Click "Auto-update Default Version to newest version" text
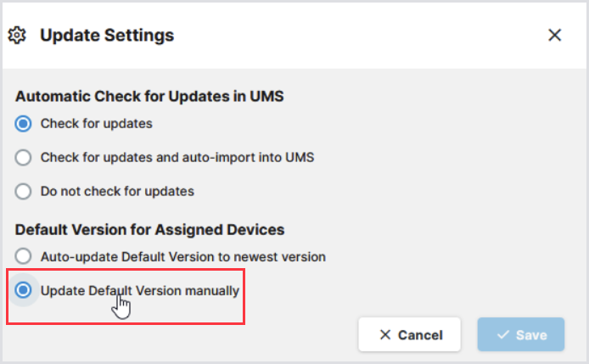 click(182, 256)
